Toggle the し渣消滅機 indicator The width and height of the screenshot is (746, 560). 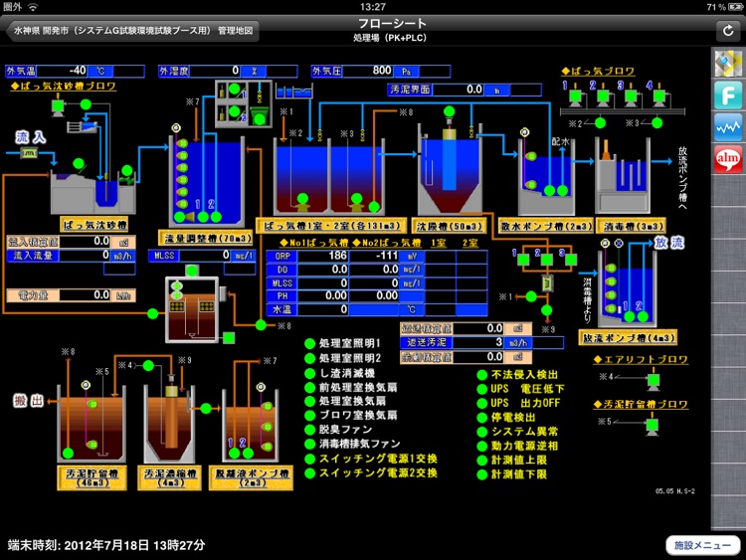pos(309,373)
